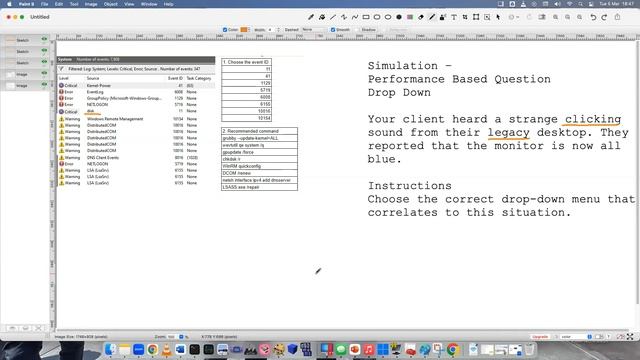The width and height of the screenshot is (640, 360).
Task: Open the Wi-Fi status in menu bar
Action: pos(569,4)
